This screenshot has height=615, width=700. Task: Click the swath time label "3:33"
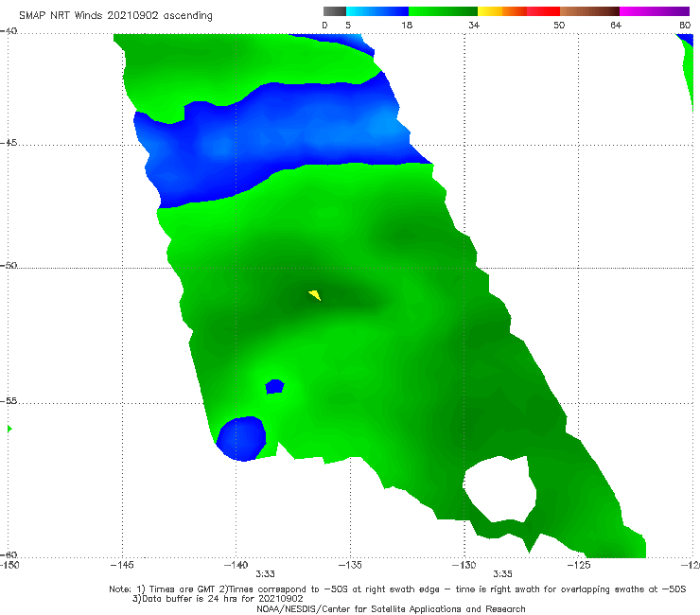click(x=265, y=574)
